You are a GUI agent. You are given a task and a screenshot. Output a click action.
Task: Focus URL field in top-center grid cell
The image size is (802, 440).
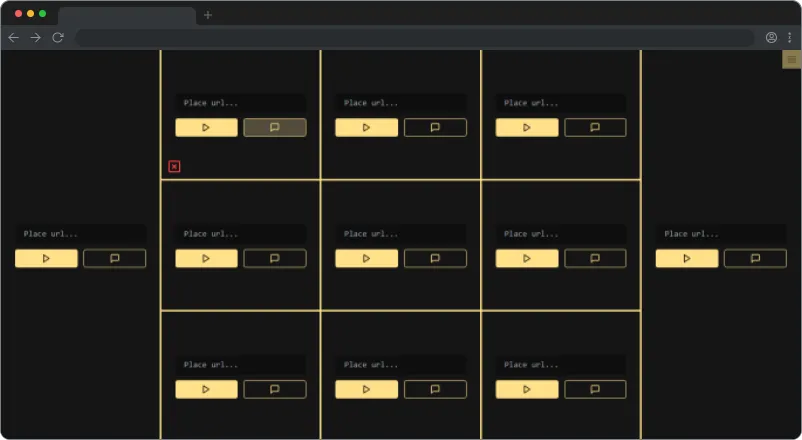coord(400,103)
